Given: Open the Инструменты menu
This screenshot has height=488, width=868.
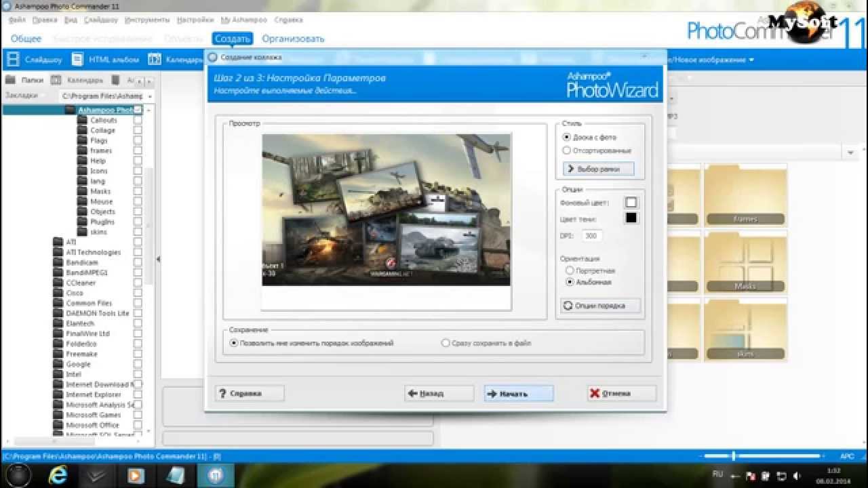Looking at the screenshot, I should 147,20.
